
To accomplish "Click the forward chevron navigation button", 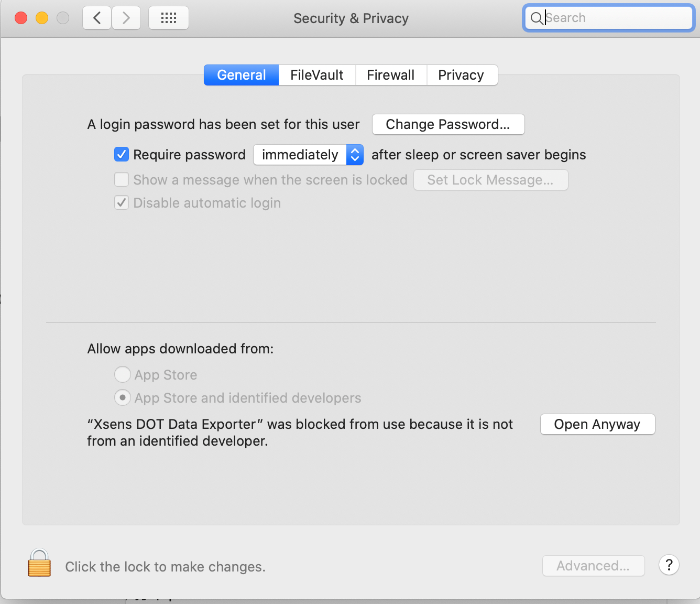I will pos(126,18).
